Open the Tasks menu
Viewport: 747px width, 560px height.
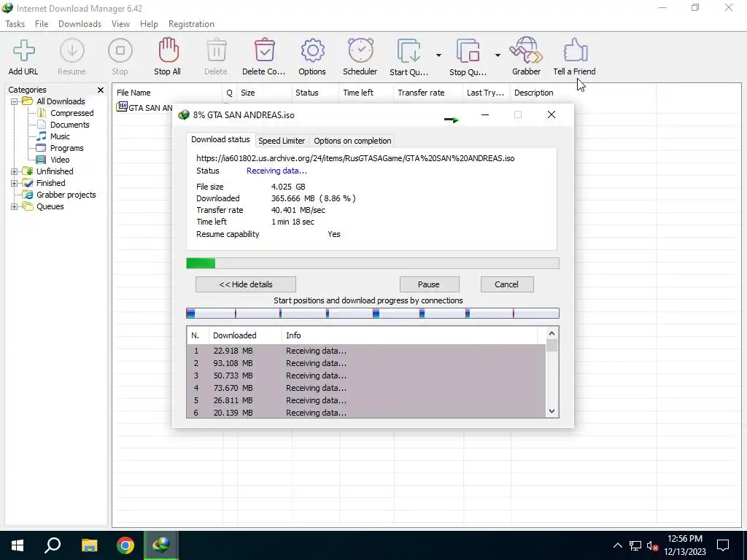pyautogui.click(x=15, y=24)
